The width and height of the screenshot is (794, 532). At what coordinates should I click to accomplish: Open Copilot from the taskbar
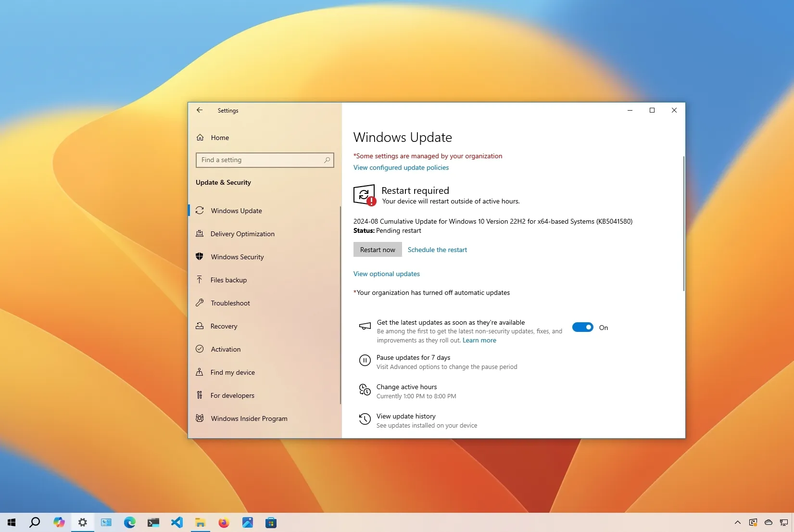click(x=59, y=522)
